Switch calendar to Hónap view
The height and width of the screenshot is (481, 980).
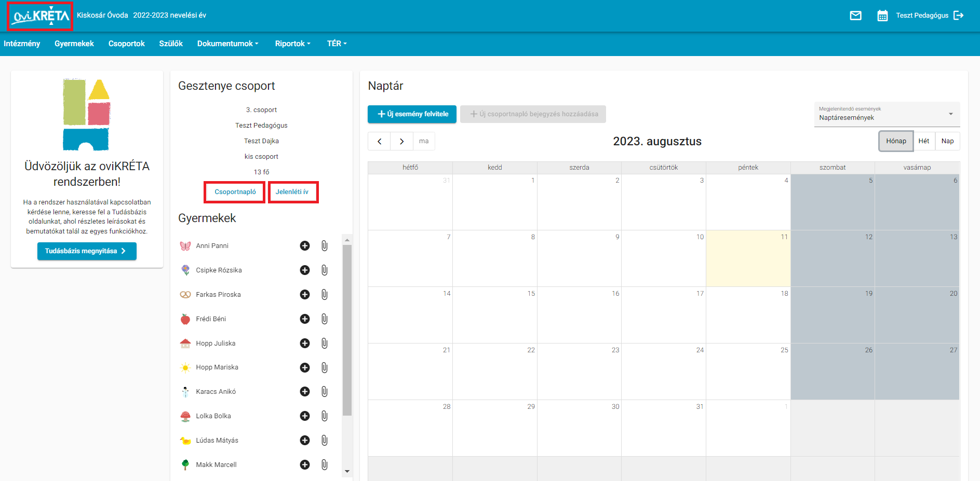click(896, 141)
